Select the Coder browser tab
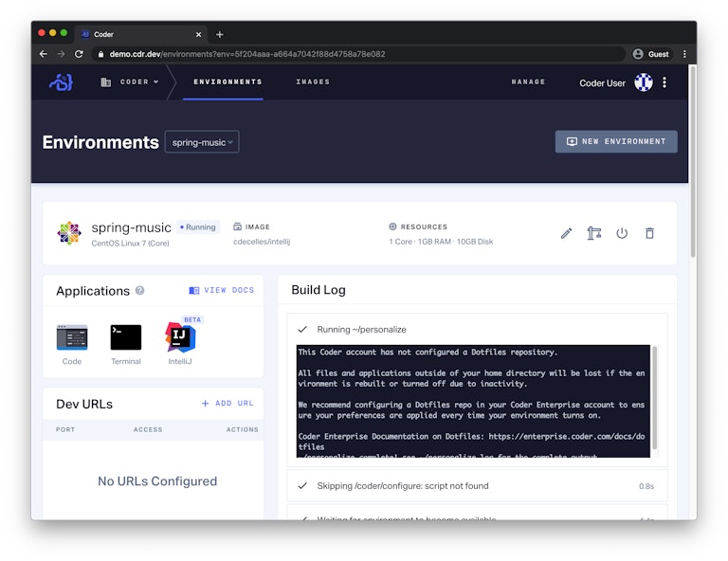This screenshot has height=561, width=728. click(x=141, y=34)
